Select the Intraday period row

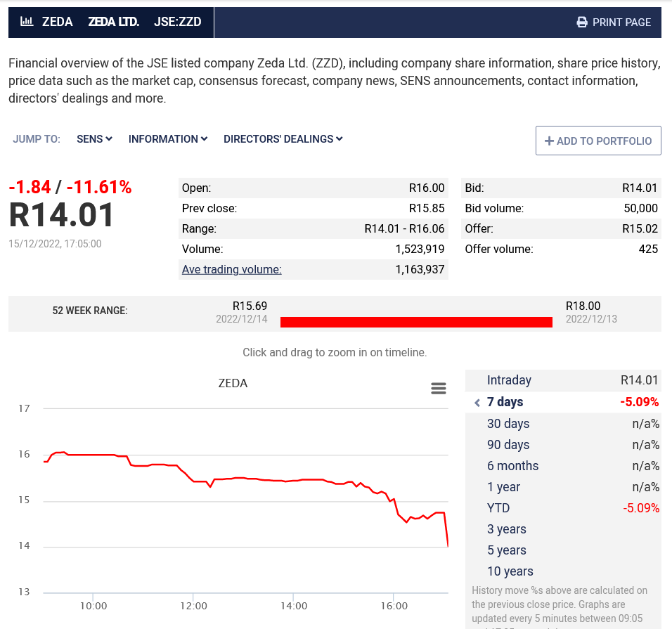[563, 380]
